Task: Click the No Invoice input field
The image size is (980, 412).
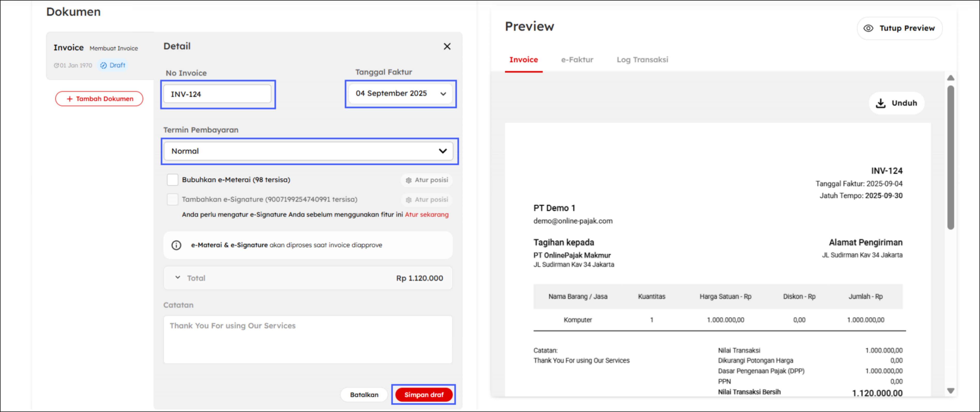Action: pyautogui.click(x=217, y=94)
